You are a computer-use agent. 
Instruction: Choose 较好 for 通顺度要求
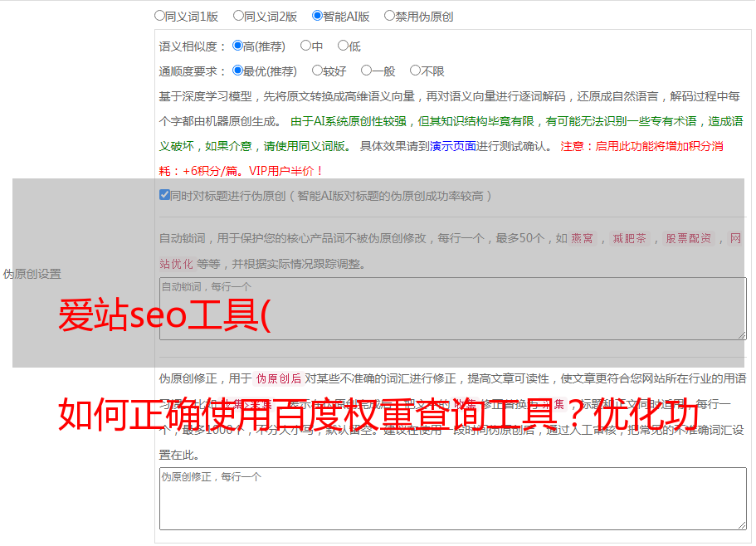317,71
